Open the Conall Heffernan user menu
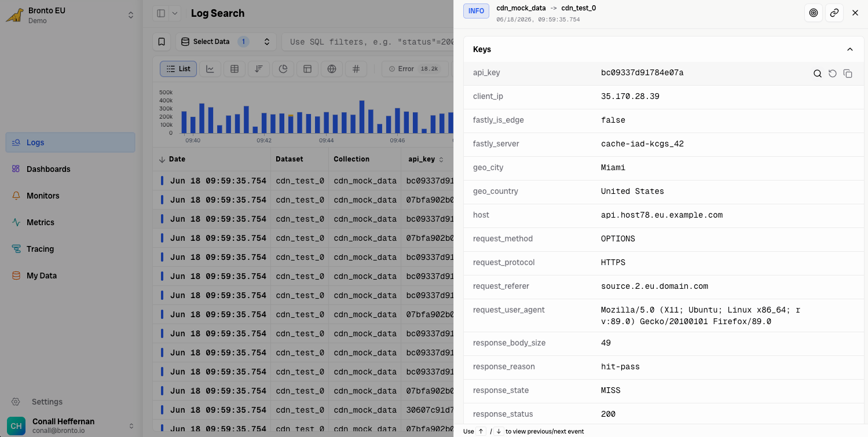868x437 pixels. click(x=71, y=425)
